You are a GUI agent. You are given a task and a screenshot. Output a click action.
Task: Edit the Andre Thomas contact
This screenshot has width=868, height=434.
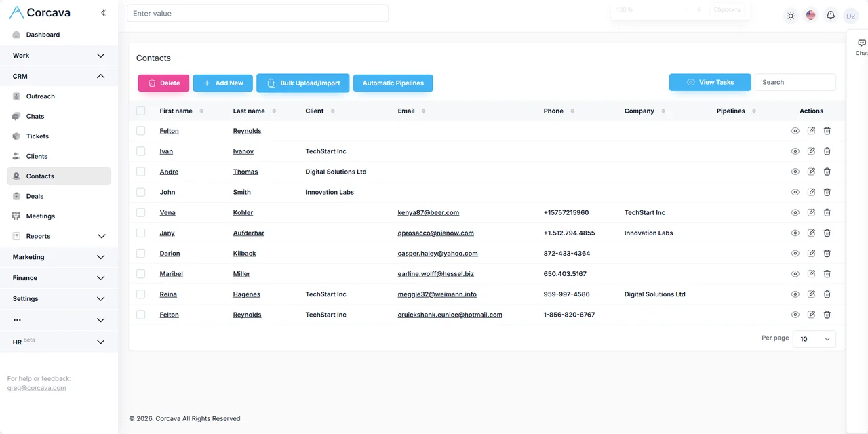pyautogui.click(x=811, y=172)
